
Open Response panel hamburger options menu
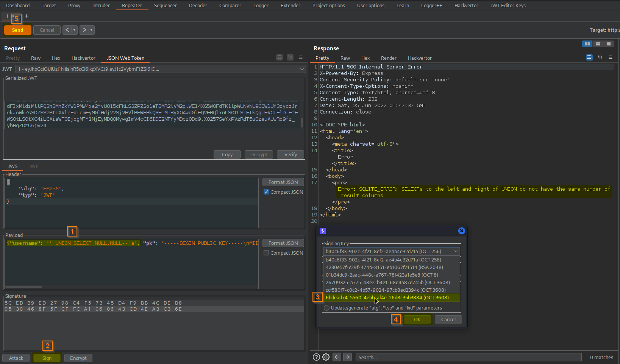pos(611,58)
